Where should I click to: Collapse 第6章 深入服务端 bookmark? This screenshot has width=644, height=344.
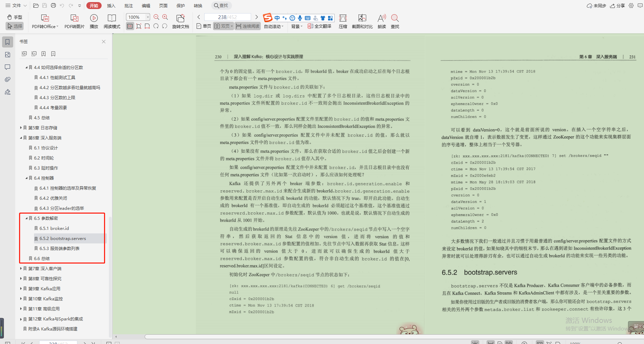(x=21, y=138)
